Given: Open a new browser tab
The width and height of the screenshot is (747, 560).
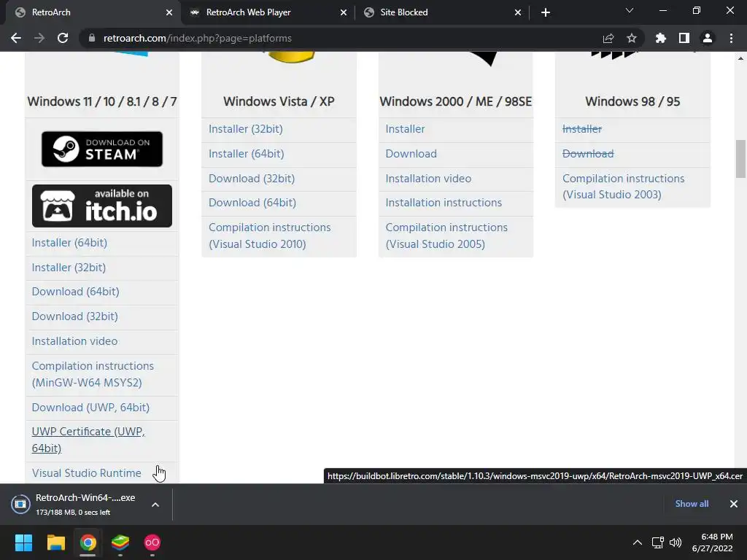Looking at the screenshot, I should (x=546, y=12).
